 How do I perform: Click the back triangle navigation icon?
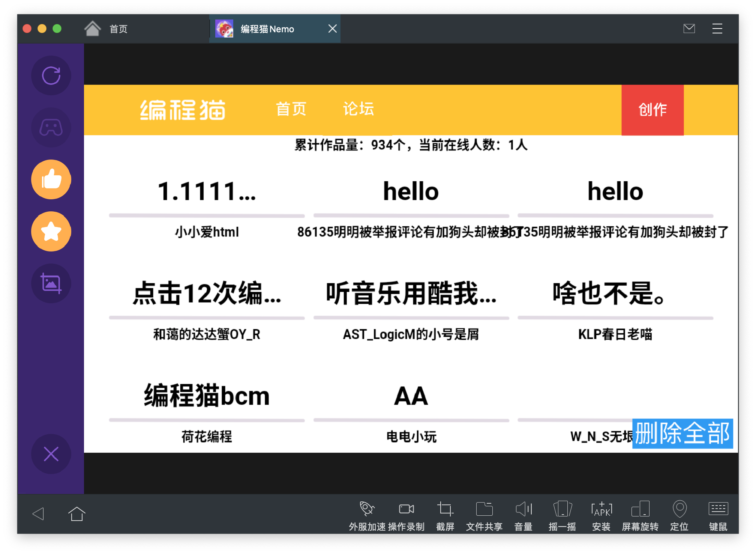click(38, 514)
